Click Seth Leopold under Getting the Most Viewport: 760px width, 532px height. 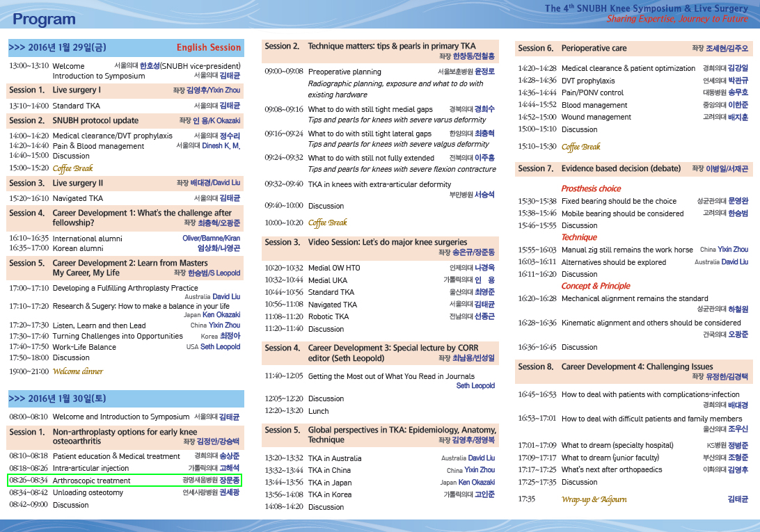pyautogui.click(x=475, y=386)
